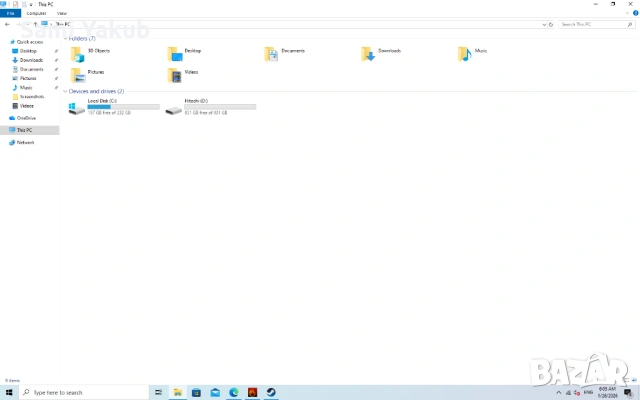Select OneDrive in the navigation pane
Screen dimensions: 640x400
[x=25, y=118]
